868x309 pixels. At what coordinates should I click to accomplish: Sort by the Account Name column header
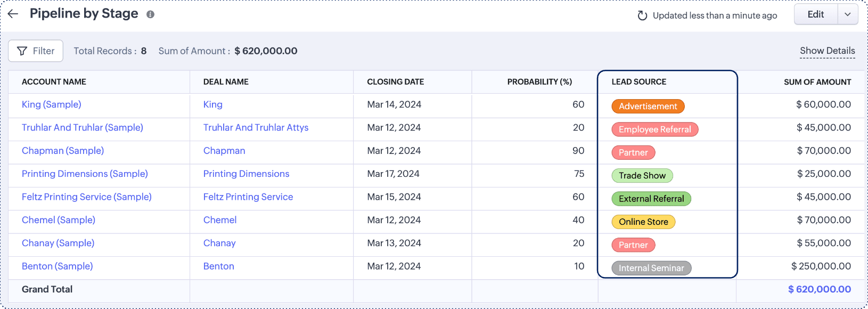[x=54, y=82]
